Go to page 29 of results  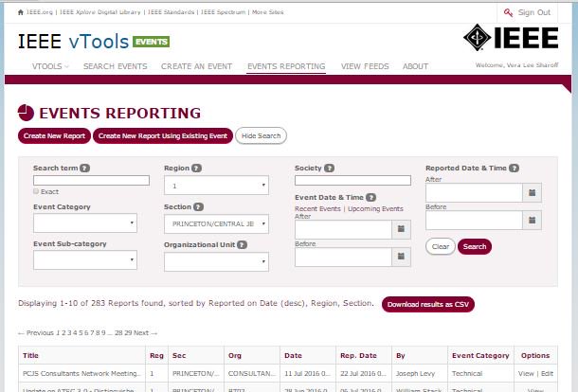[128, 332]
